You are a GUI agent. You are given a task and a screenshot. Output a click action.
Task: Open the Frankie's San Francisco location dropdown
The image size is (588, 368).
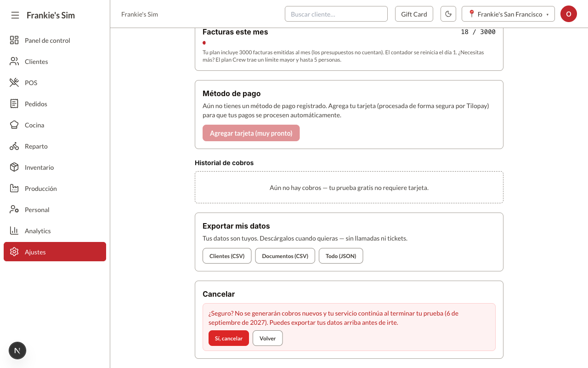[508, 14]
